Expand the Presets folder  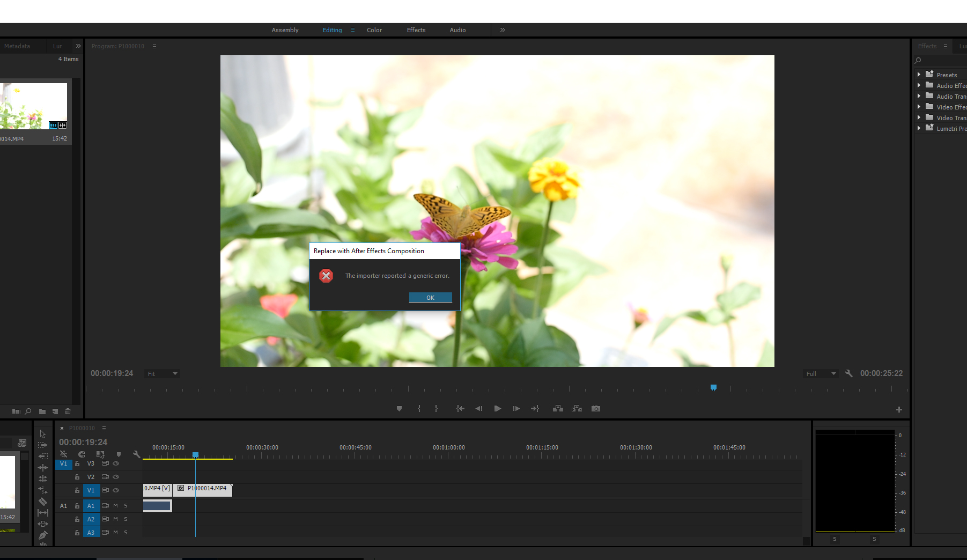coord(919,75)
